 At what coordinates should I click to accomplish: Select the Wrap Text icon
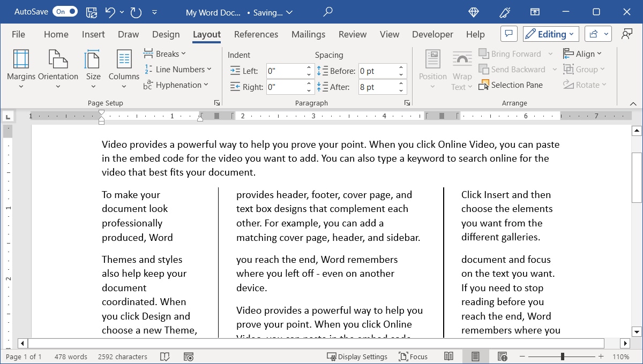pyautogui.click(x=461, y=67)
